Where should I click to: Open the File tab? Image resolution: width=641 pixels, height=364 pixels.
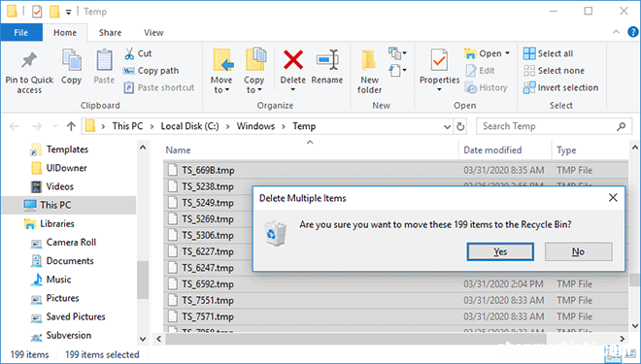(x=21, y=33)
